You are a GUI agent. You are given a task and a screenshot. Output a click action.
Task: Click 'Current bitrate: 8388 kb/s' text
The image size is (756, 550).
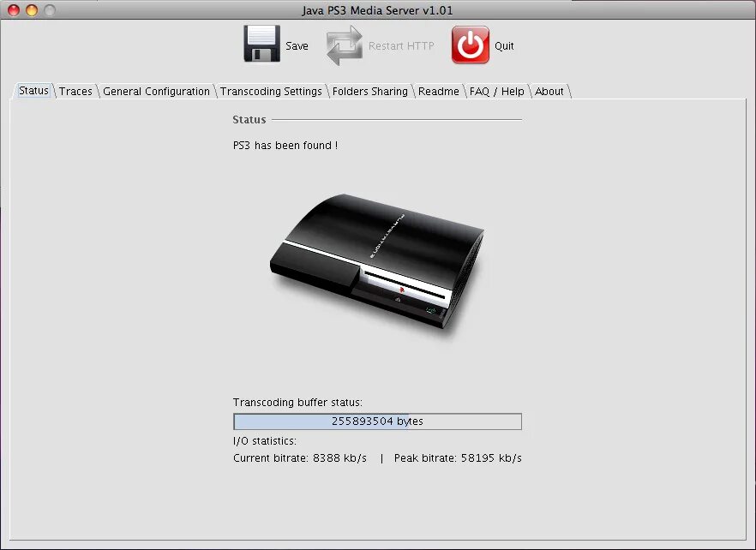coord(300,458)
